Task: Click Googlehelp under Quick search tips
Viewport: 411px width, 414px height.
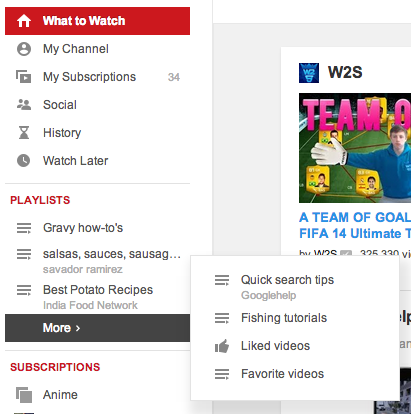Action: click(x=269, y=295)
